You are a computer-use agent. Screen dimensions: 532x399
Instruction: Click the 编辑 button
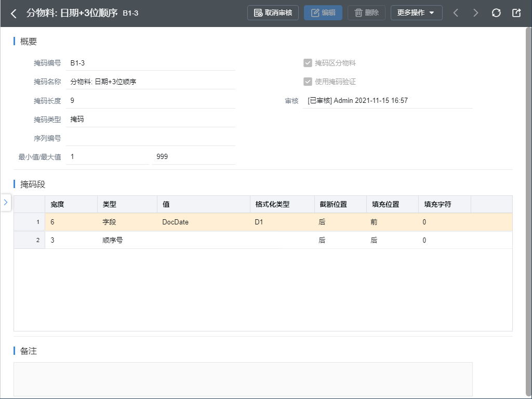pyautogui.click(x=323, y=13)
